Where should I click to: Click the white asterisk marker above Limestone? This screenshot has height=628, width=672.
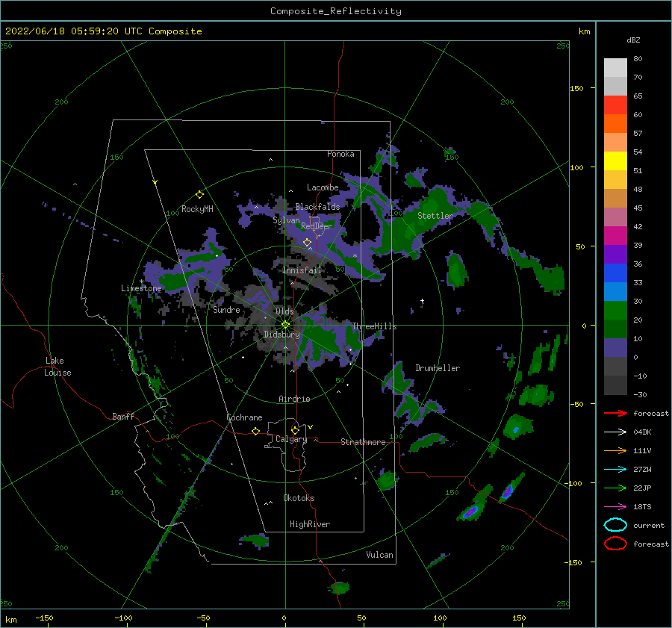click(141, 282)
